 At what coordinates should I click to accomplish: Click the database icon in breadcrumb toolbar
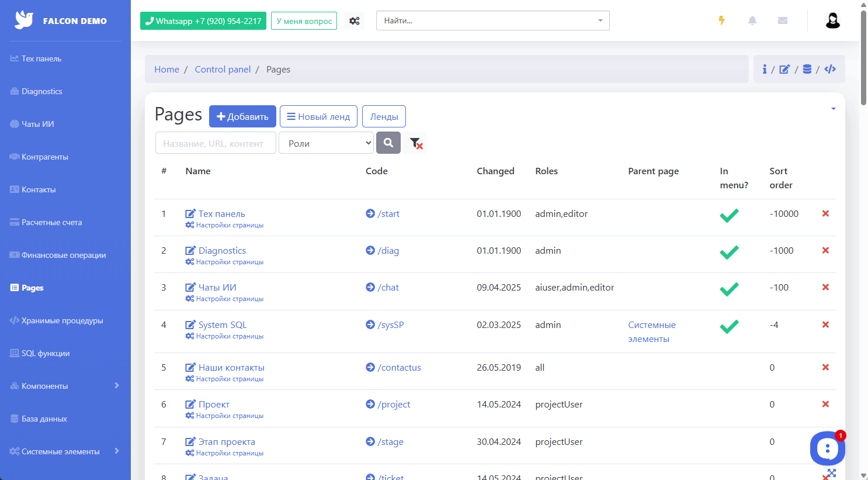click(807, 69)
